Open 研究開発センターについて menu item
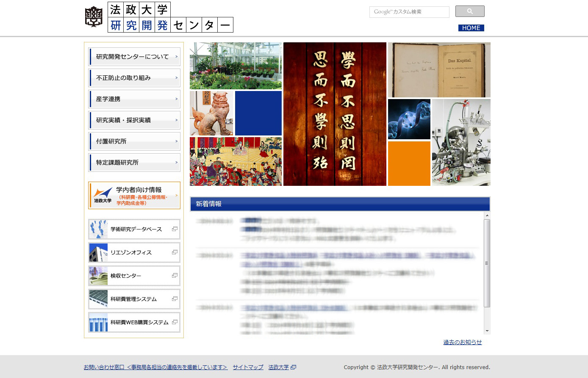The width and height of the screenshot is (588, 378). (x=134, y=57)
